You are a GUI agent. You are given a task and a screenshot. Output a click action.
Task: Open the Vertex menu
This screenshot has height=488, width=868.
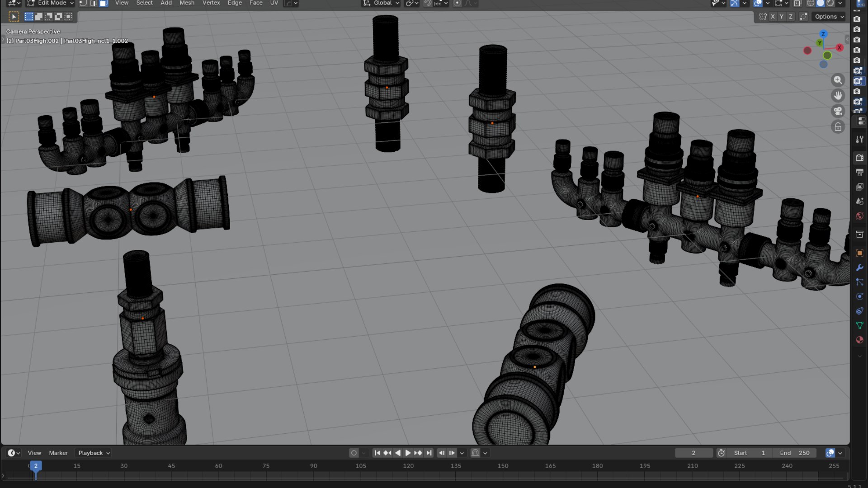coord(211,3)
